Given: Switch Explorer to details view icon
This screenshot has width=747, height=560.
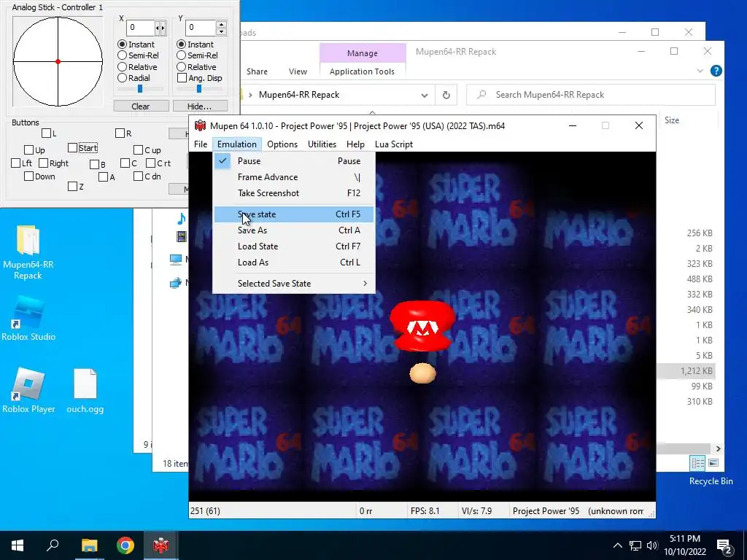Looking at the screenshot, I should [x=698, y=463].
